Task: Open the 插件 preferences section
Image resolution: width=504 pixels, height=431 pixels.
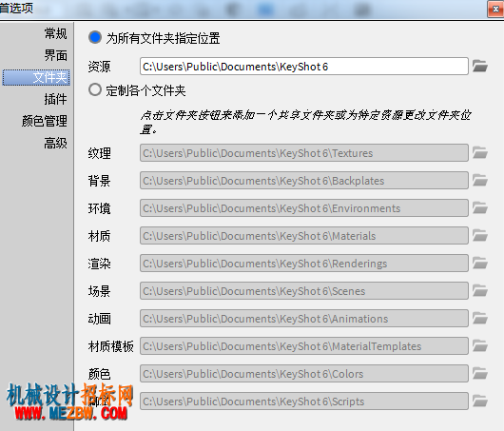Action: click(55, 99)
